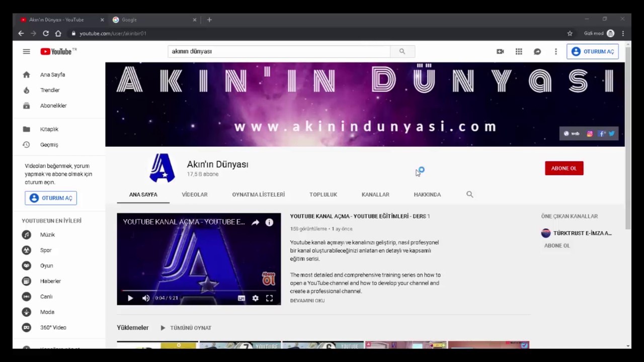Viewport: 644px width, 362px height.
Task: Open the Facebook icon on banner
Action: (602, 134)
